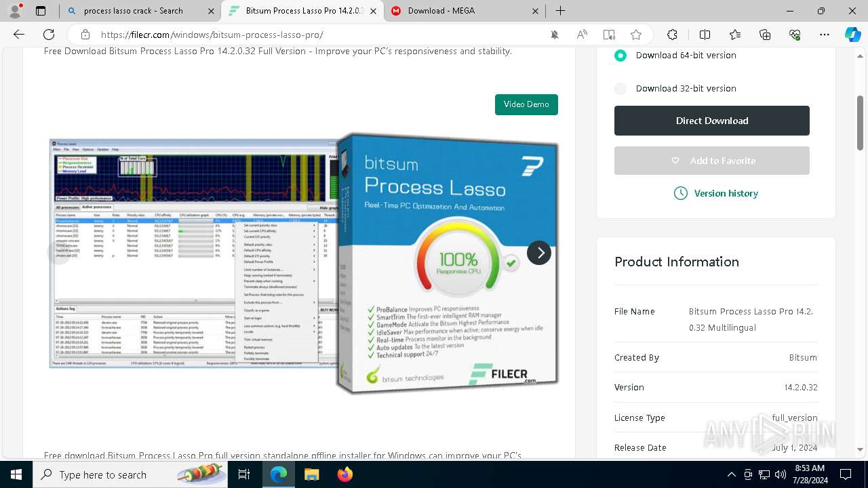Select the full_version license value
This screenshot has width=868, height=488.
795,418
